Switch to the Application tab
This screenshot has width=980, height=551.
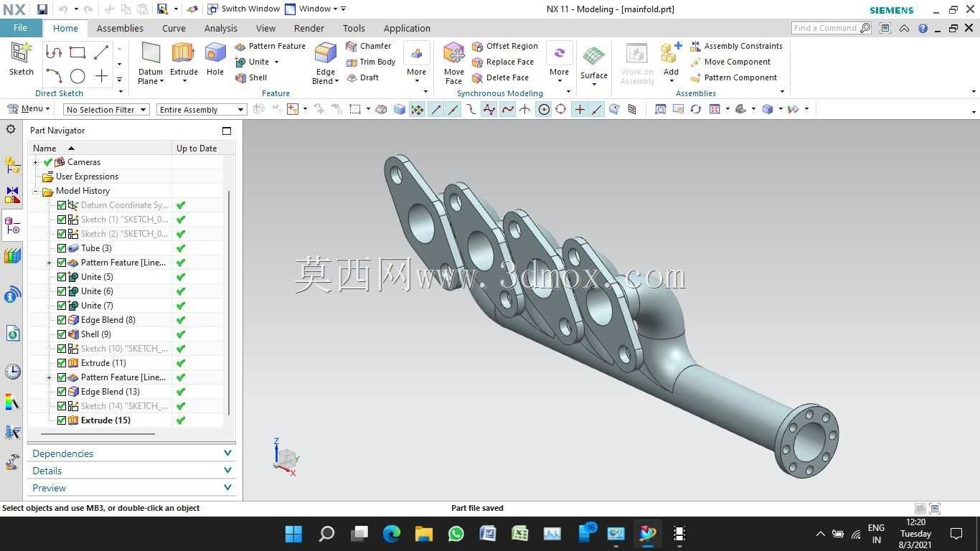[x=407, y=28]
